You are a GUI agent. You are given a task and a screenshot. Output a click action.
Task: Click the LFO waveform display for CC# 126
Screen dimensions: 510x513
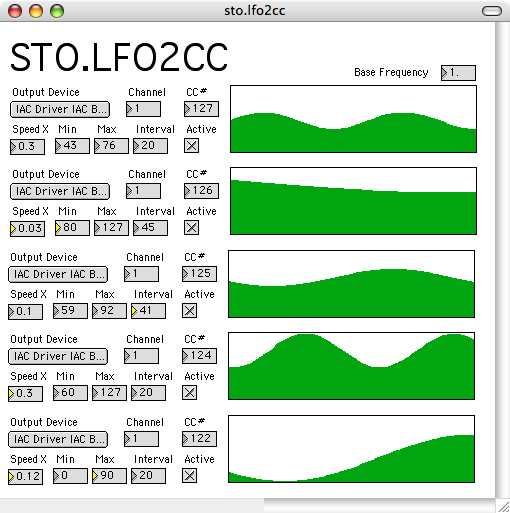[353, 201]
